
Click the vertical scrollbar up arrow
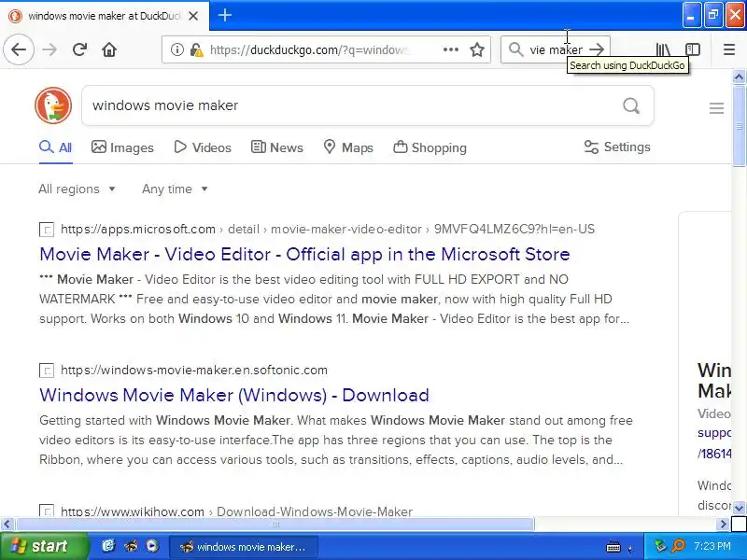739,77
